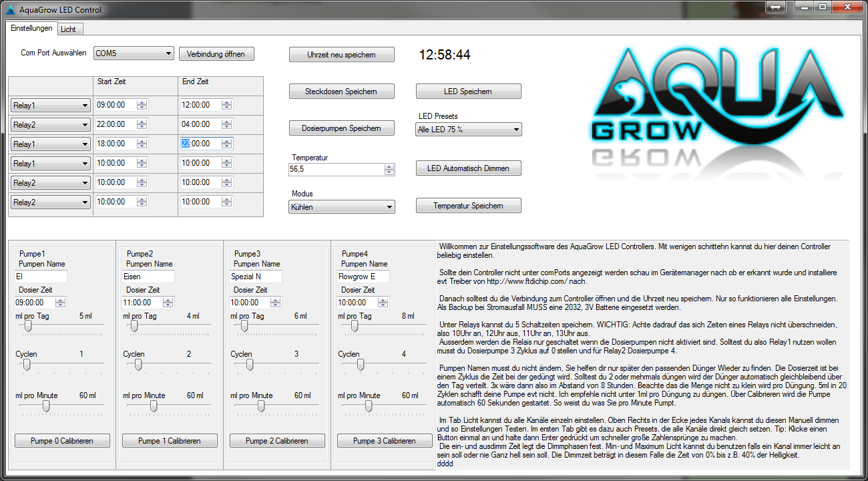Click Pumpe4 ml pro Tag slider
Image resolution: width=868 pixels, height=481 pixels.
coord(384,328)
